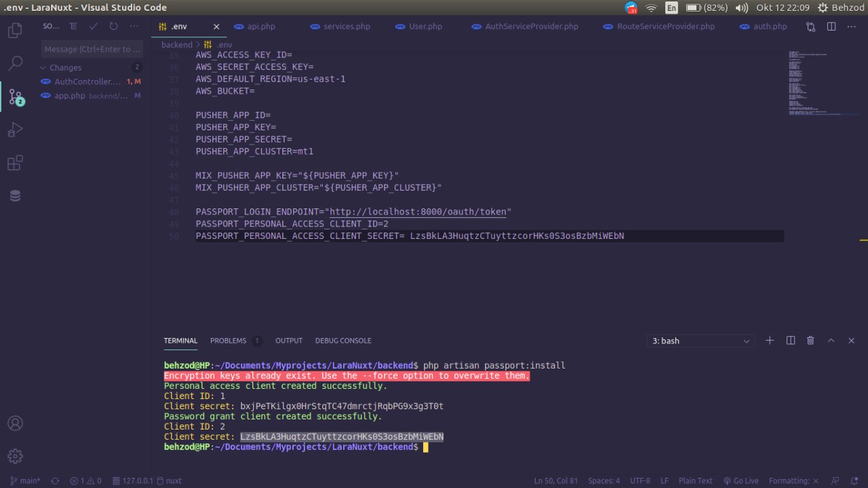Change encoding via UTF-8
The width and height of the screenshot is (868, 488).
click(640, 481)
